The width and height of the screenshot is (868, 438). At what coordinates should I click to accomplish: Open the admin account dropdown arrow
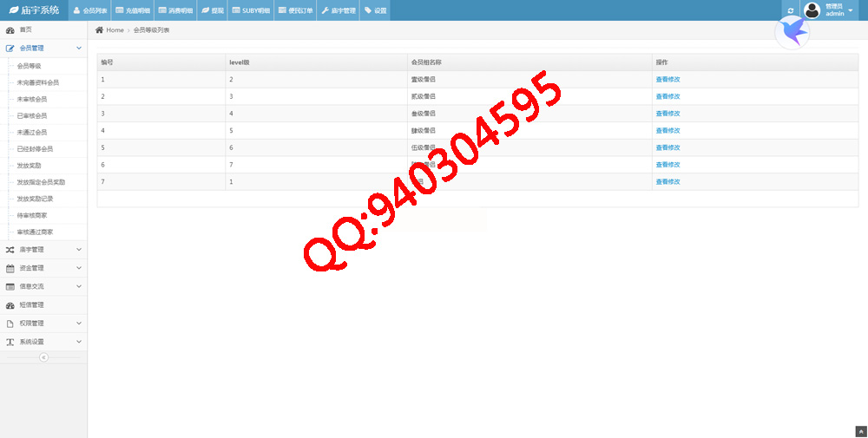[x=851, y=10]
